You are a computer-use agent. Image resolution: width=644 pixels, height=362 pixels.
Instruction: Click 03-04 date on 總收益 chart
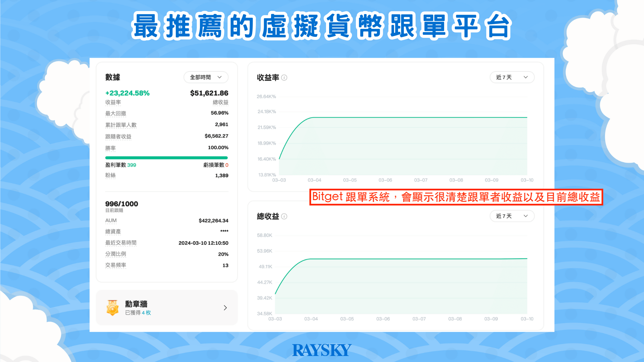(311, 319)
